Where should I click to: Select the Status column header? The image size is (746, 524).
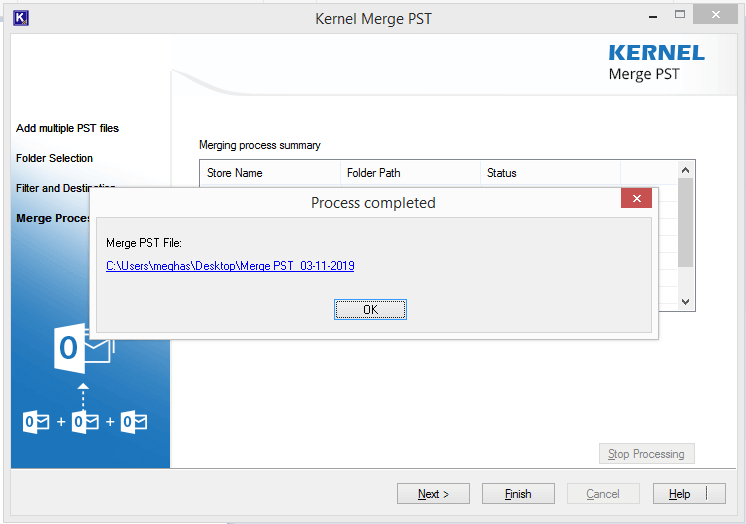click(550, 173)
